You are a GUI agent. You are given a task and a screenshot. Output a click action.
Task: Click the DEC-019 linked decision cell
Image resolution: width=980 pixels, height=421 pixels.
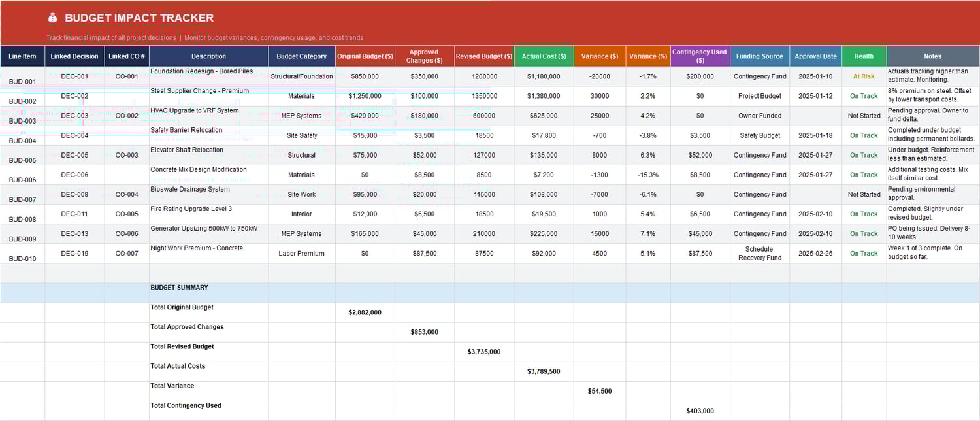74,253
